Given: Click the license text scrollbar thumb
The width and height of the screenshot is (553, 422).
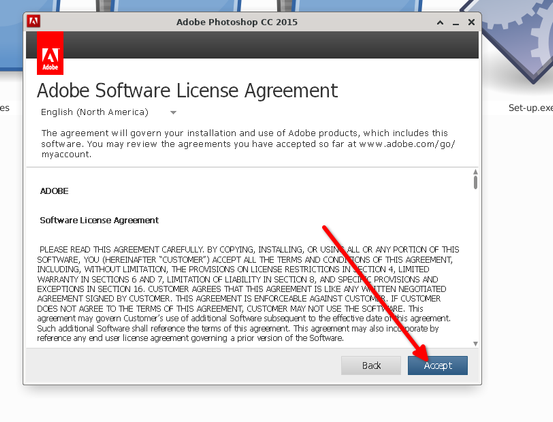Looking at the screenshot, I should (475, 182).
